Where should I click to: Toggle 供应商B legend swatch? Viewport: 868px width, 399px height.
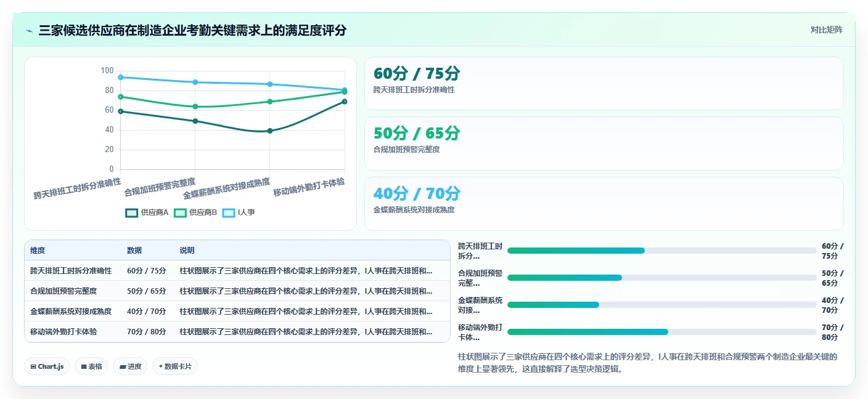pyautogui.click(x=180, y=212)
